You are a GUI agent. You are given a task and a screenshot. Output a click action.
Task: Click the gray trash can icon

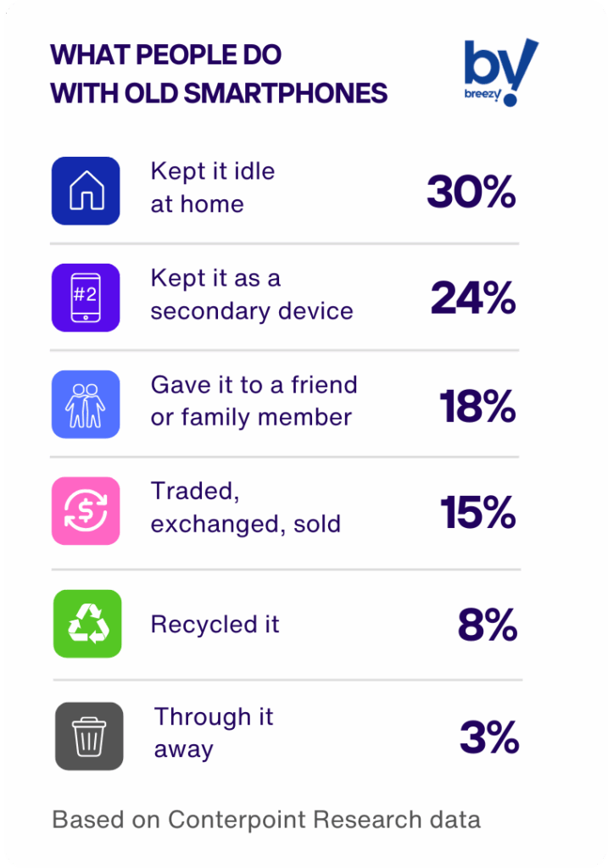[89, 737]
